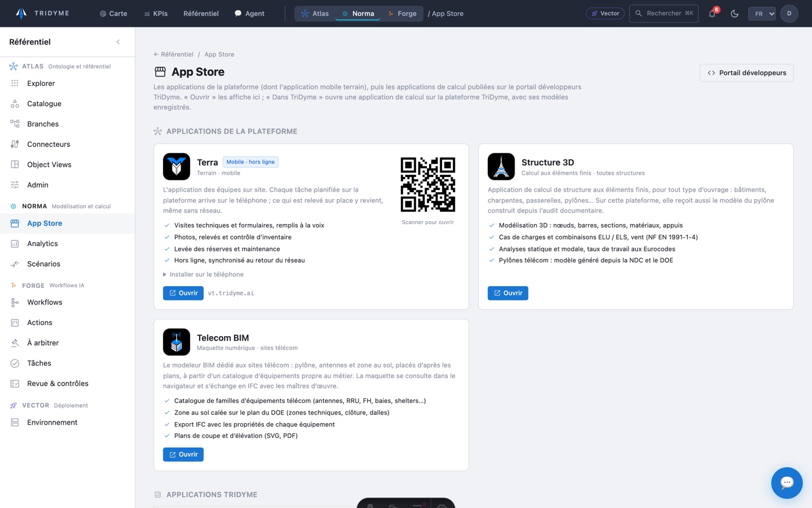Screen dimensions: 812x508
Task: Click the Environnement server icon
Action: [x=15, y=422]
